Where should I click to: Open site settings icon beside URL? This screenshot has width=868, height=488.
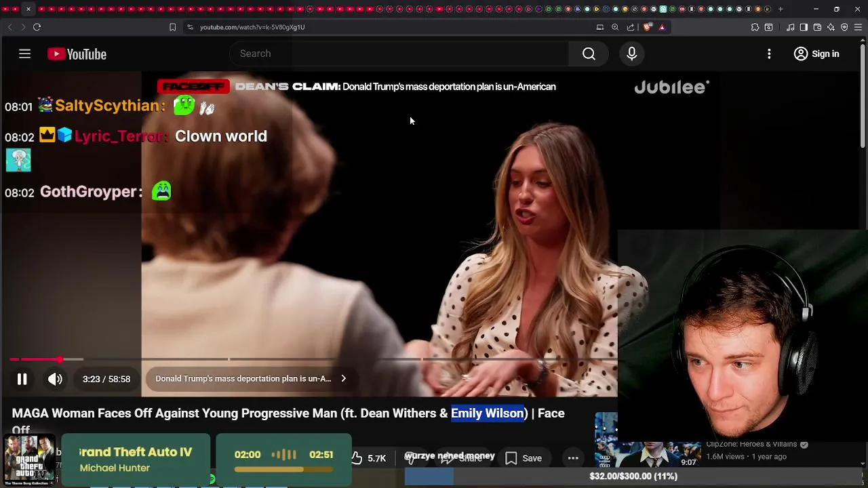[x=190, y=27]
